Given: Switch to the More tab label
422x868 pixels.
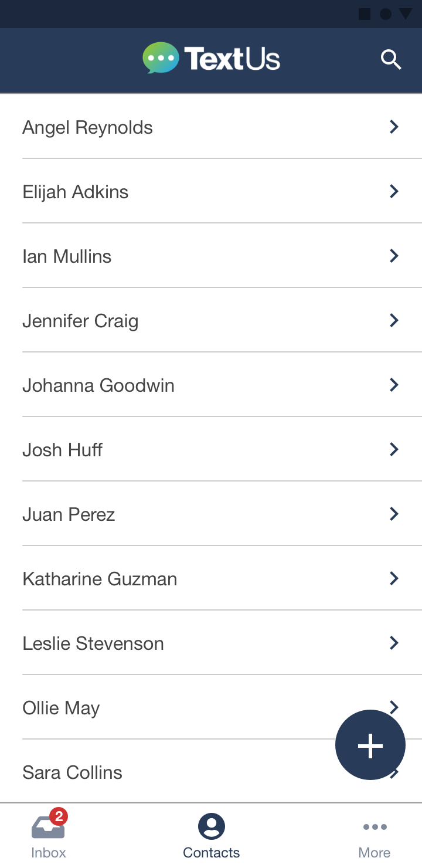Looking at the screenshot, I should pos(375,852).
